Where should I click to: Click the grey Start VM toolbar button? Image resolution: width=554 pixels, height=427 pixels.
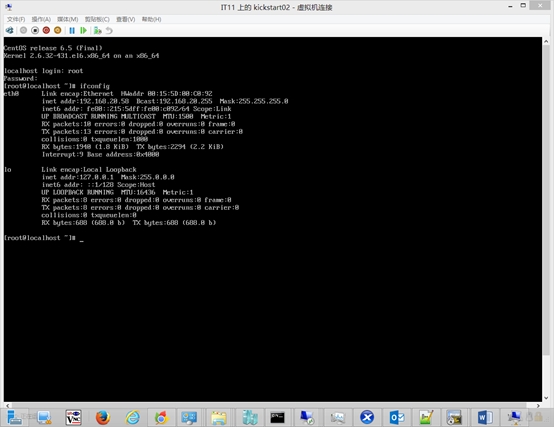click(x=23, y=30)
